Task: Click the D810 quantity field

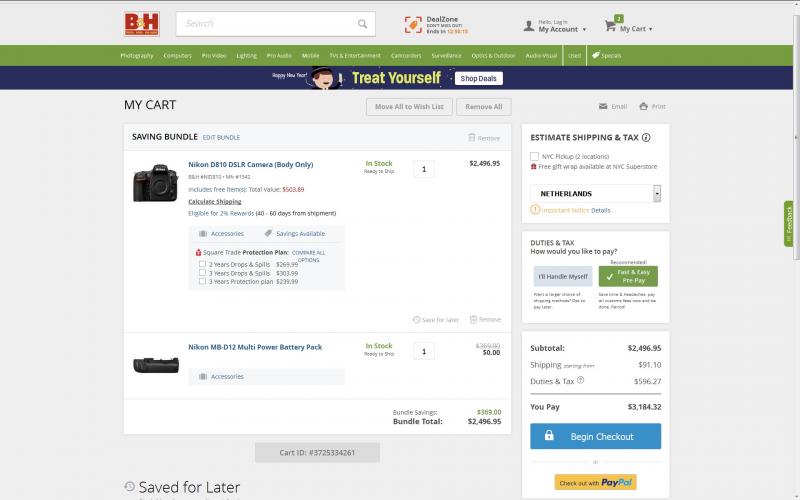Action: tap(424, 169)
